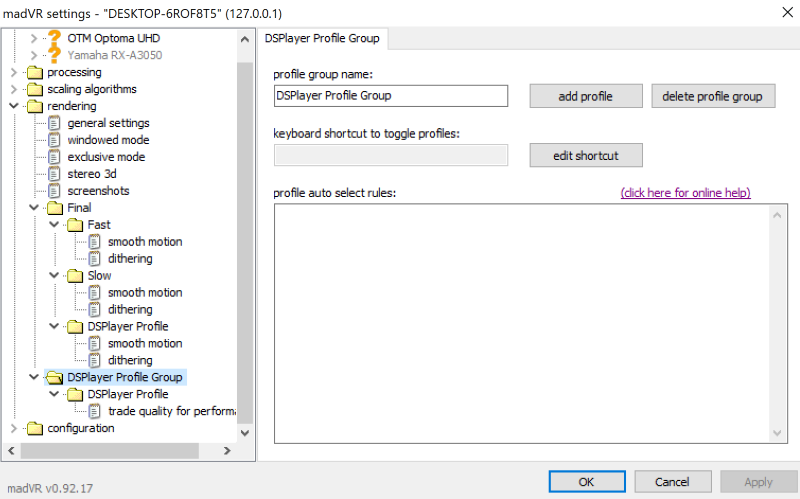800x499 pixels.
Task: Click smooth motion page icon under Slow
Action: click(x=94, y=292)
